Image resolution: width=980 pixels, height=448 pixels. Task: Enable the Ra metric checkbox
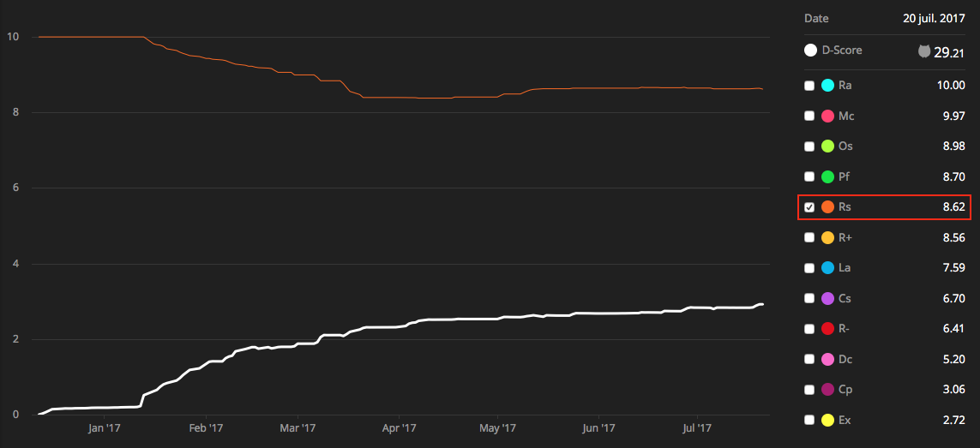tap(809, 86)
